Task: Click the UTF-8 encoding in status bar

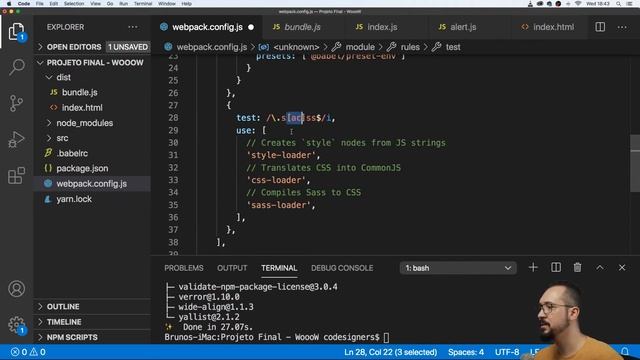Action: tap(507, 352)
